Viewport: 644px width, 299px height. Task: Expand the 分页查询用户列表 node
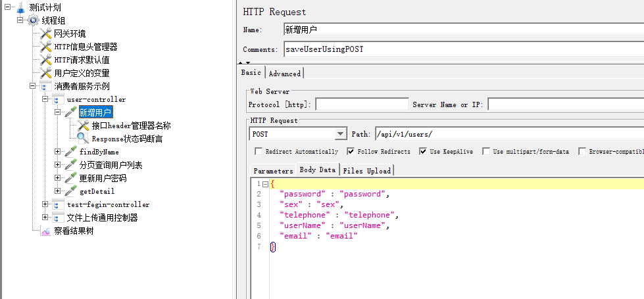58,165
